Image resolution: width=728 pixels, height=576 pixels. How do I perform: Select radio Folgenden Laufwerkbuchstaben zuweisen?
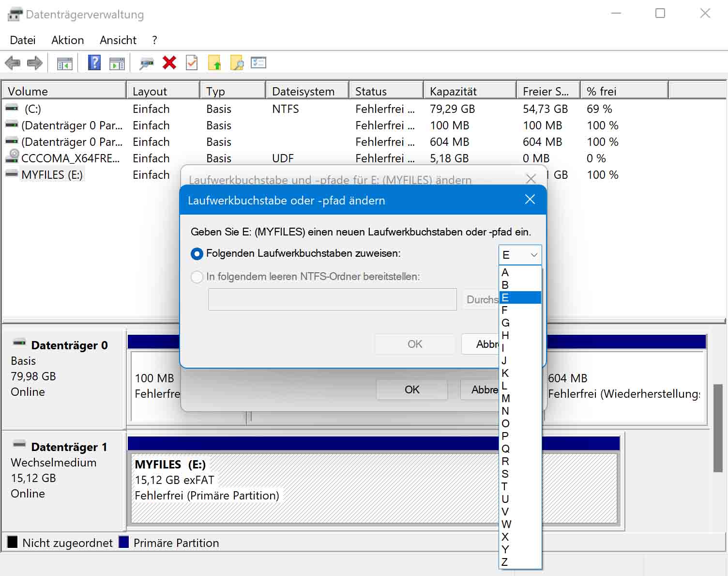tap(197, 253)
